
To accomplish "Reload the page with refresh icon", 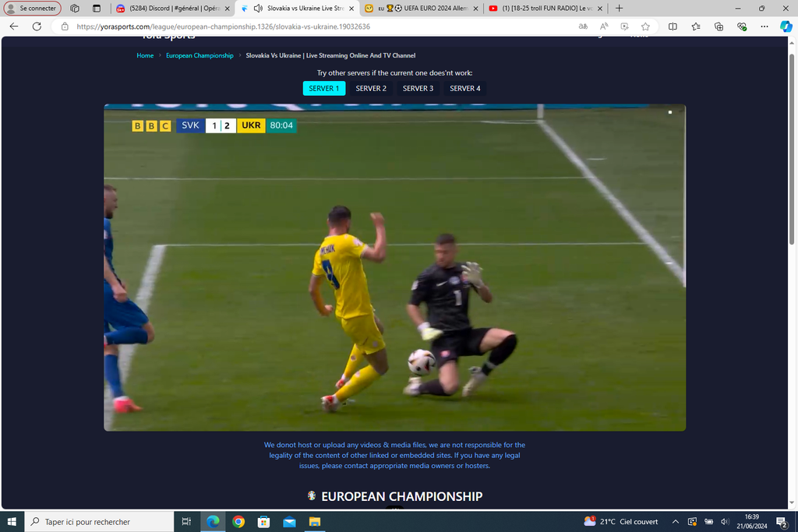I will click(x=37, y=26).
